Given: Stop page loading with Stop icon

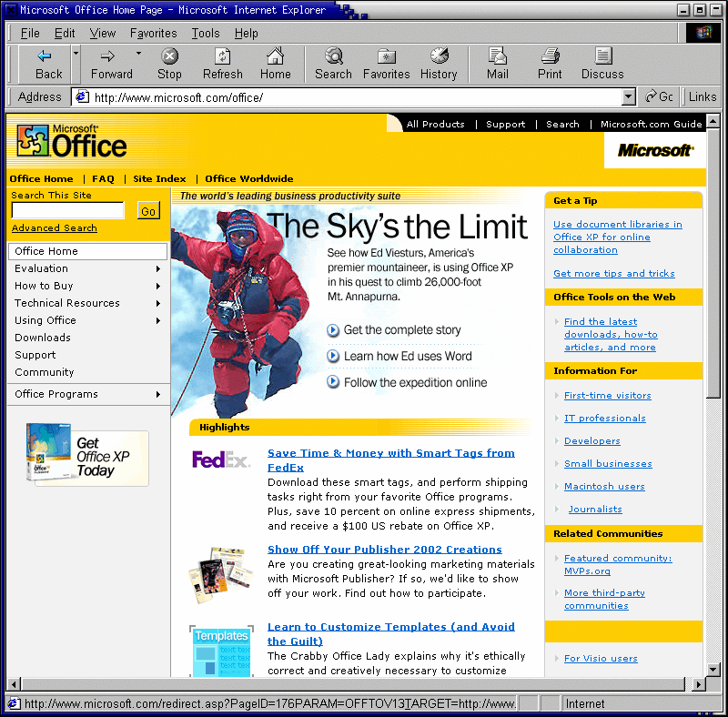Looking at the screenshot, I should point(169,56).
